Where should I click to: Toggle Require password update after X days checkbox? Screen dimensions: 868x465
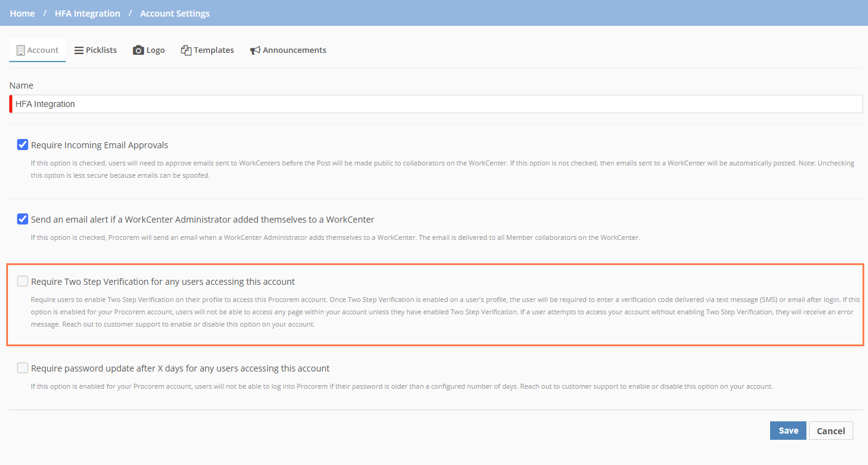coord(23,368)
